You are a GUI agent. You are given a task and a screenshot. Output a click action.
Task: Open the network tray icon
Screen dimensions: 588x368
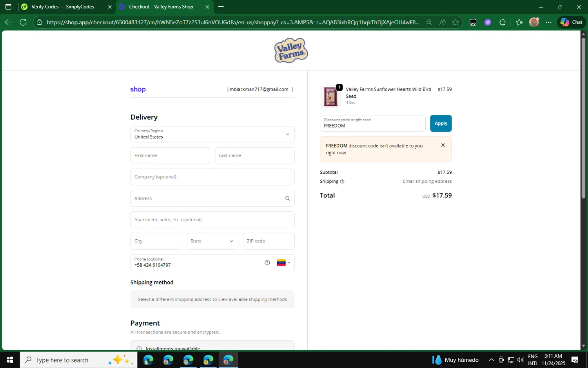point(511,360)
